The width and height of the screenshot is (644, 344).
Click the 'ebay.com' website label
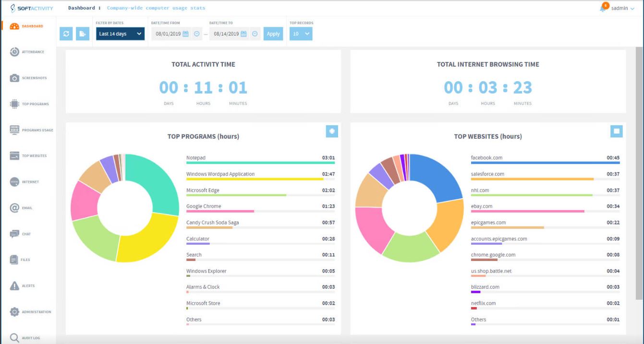(482, 206)
